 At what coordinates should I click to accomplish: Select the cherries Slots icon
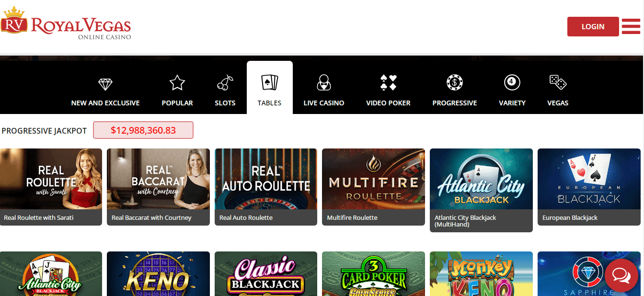(225, 83)
